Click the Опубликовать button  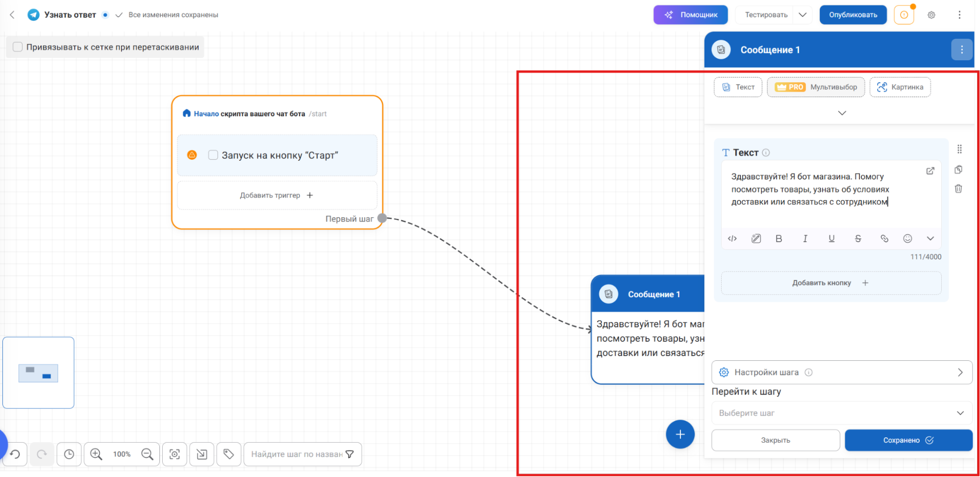coord(853,15)
